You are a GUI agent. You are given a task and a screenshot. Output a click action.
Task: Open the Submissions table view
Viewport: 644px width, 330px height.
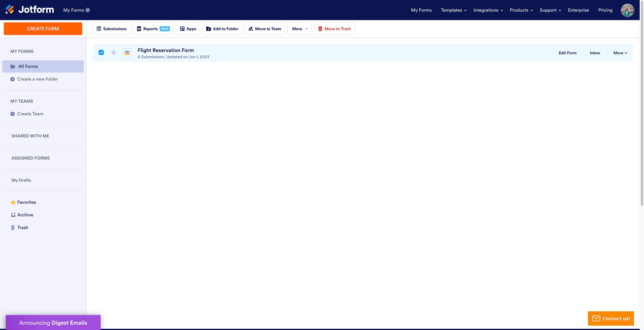(111, 29)
